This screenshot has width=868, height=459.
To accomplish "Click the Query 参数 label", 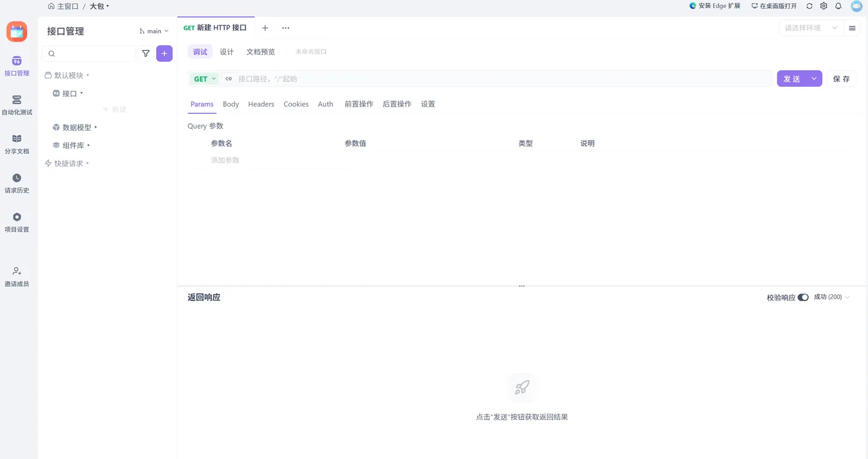I will 205,126.
